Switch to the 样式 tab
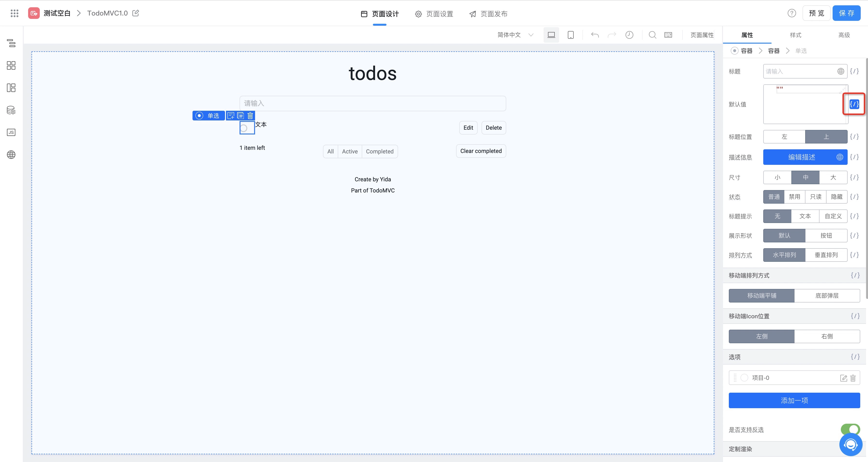 click(x=795, y=35)
